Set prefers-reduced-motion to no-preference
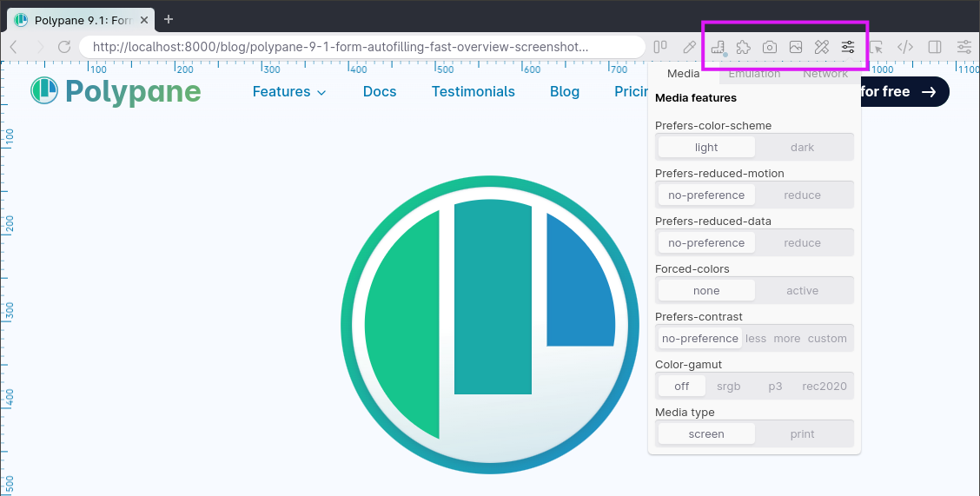This screenshot has width=980, height=496. 706,195
